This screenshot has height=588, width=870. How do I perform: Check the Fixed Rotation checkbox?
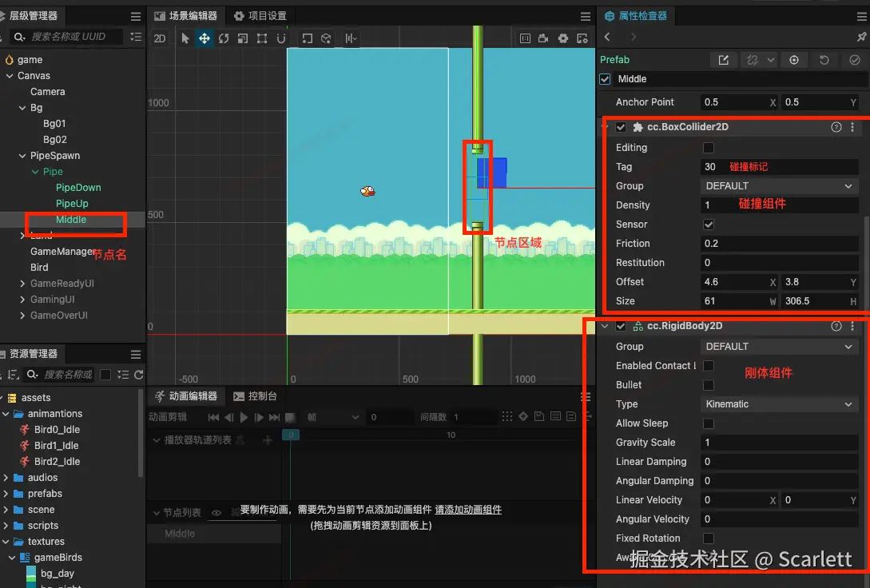709,538
